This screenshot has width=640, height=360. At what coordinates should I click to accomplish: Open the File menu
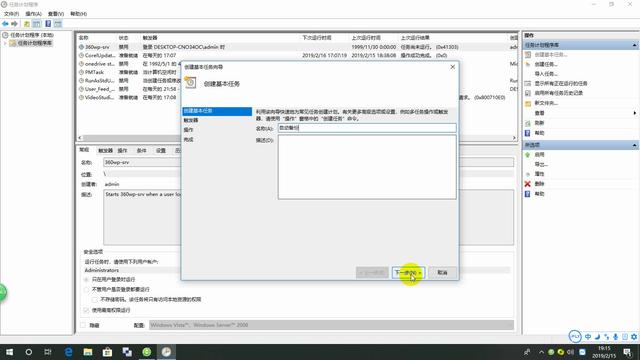11,14
